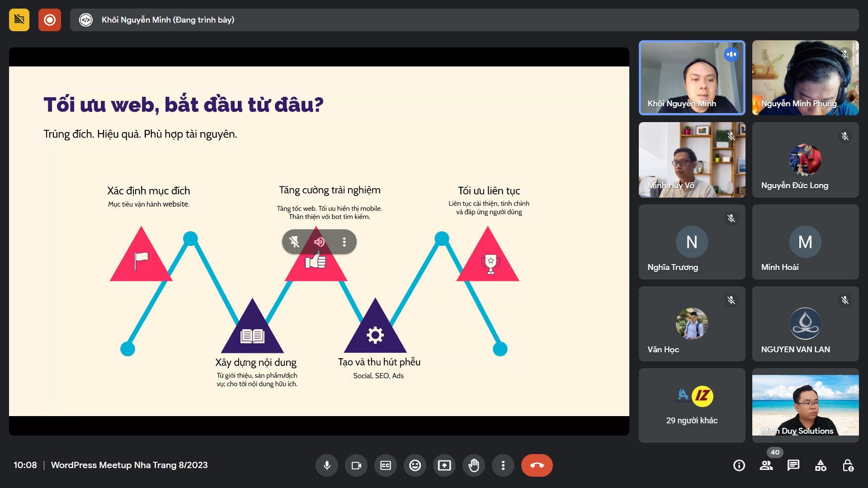Open the emoji reactions picker
Image resolution: width=868 pixels, height=488 pixels.
coord(415,465)
